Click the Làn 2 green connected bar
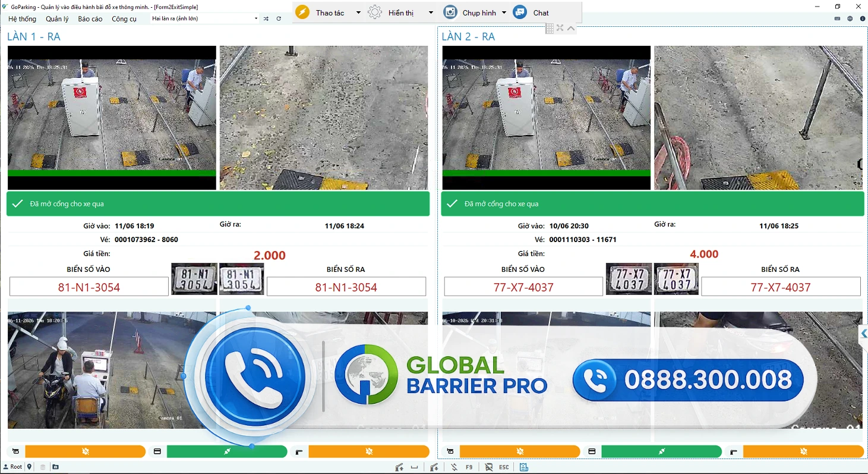The height and width of the screenshot is (474, 868). click(661, 452)
